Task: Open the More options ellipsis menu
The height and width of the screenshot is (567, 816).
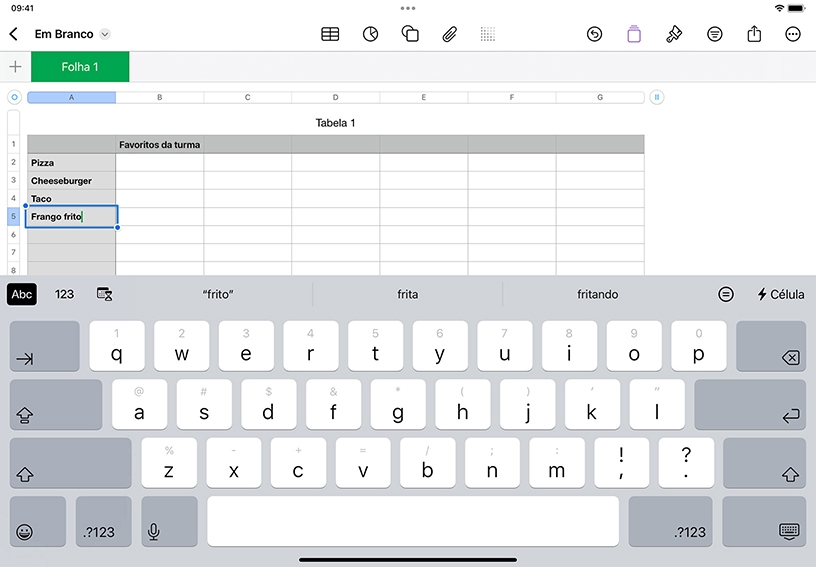Action: [793, 34]
